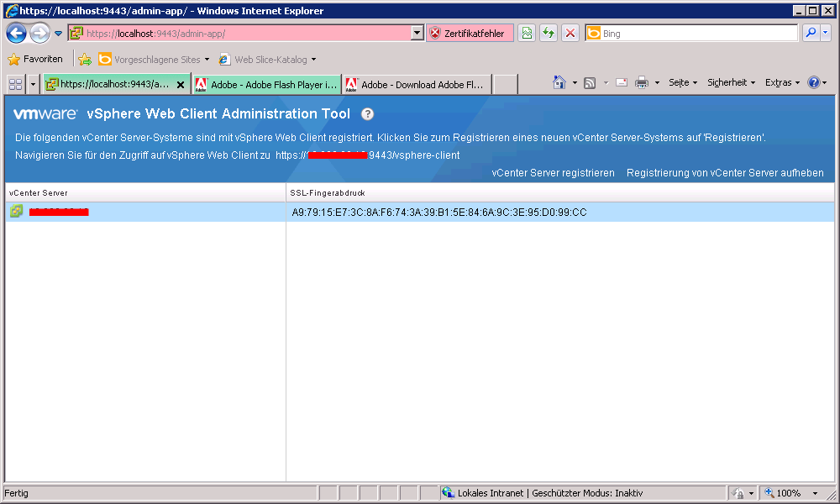Open the Sicherheit menu
The image size is (840, 504).
(x=731, y=83)
